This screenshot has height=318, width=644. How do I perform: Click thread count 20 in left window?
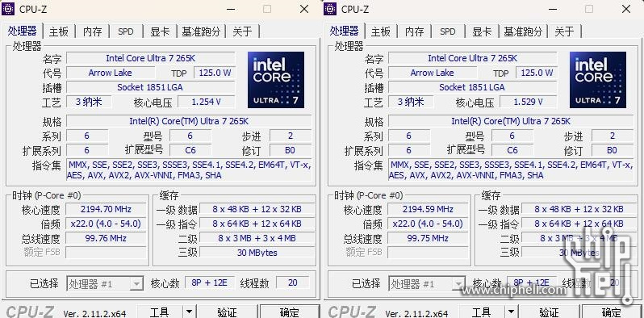(x=293, y=282)
